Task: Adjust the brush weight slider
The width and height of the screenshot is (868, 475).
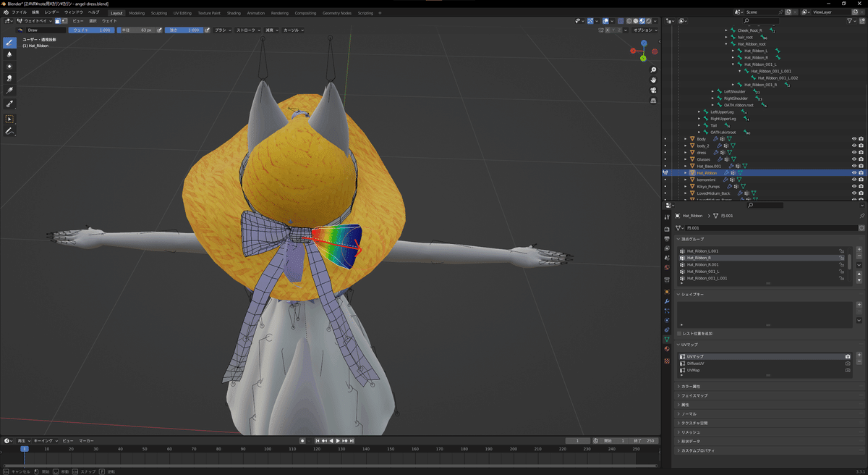Action: [92, 30]
